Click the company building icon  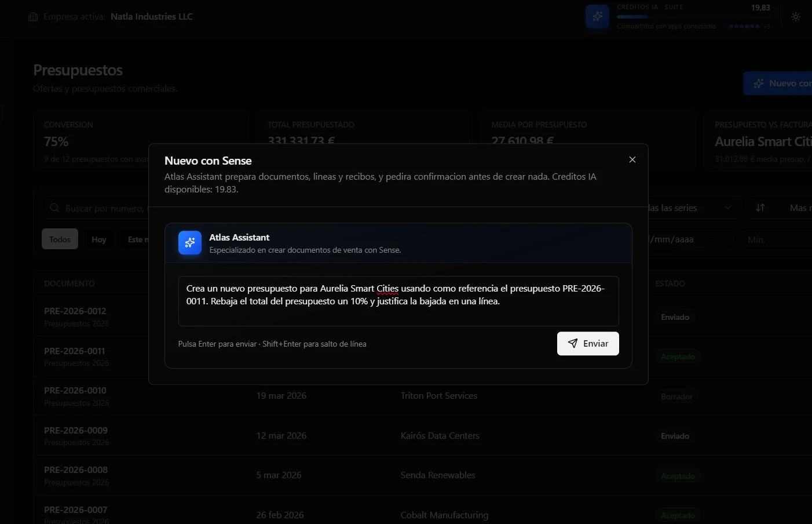[33, 17]
